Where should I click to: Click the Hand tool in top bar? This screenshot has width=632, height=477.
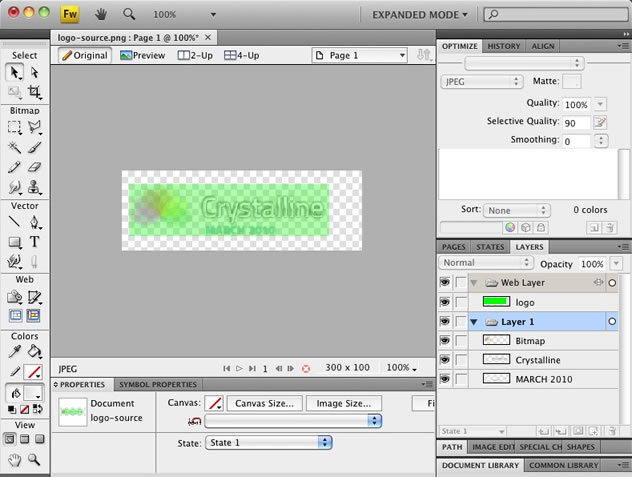[101, 15]
